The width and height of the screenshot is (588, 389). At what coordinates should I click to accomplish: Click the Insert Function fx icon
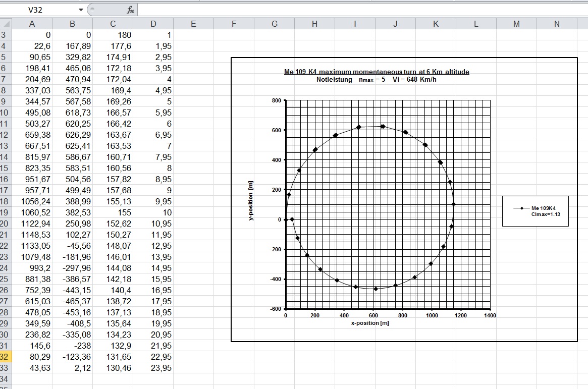tap(130, 10)
